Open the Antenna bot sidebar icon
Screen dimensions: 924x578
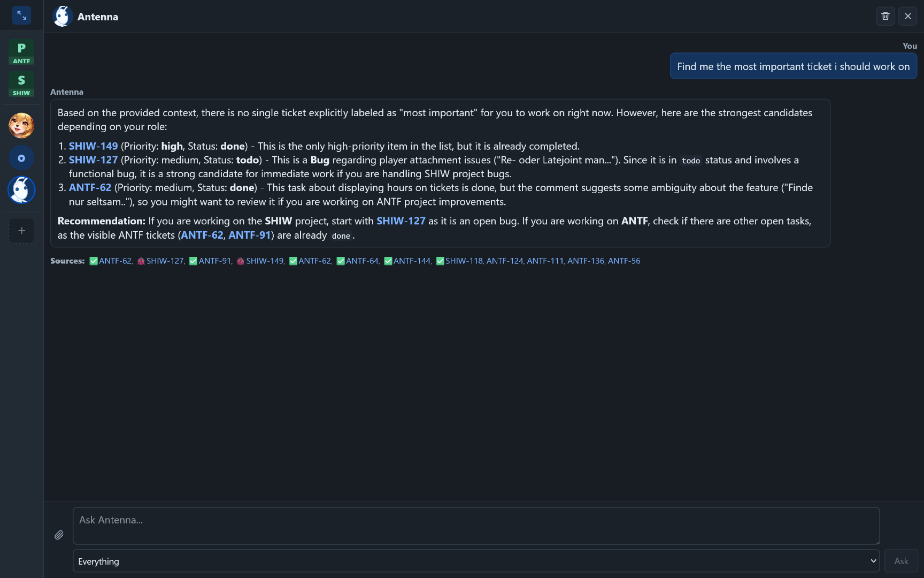[21, 190]
